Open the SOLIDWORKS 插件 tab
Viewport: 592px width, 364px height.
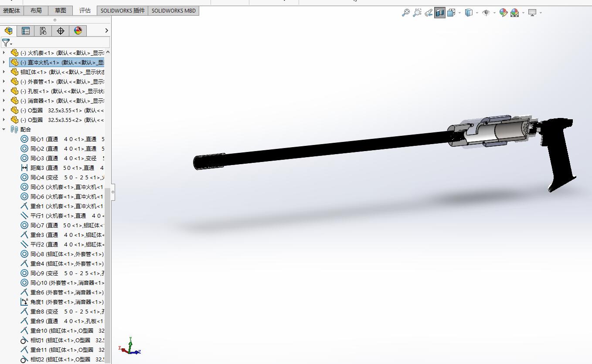122,10
